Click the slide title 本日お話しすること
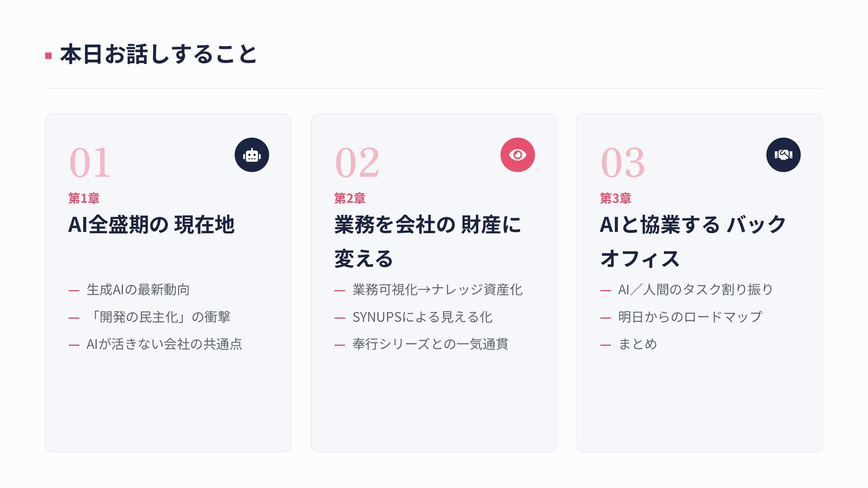The width and height of the screenshot is (868, 488). tap(159, 55)
